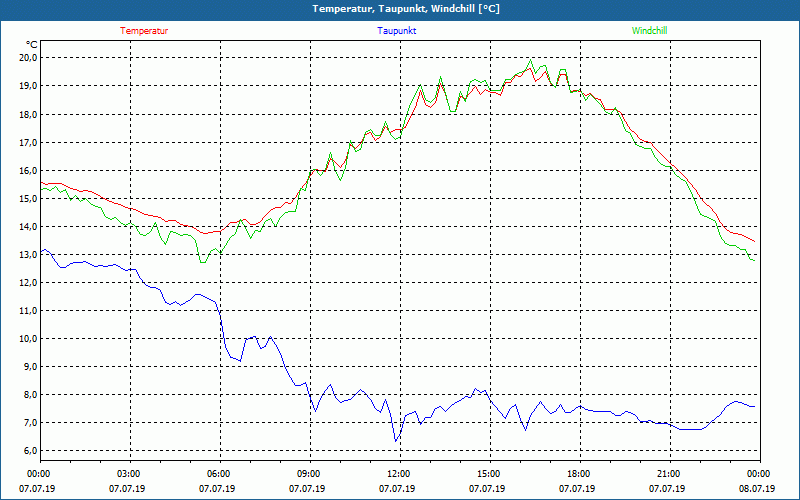
Task: Click the 8,0 y-axis value
Action: 30,395
